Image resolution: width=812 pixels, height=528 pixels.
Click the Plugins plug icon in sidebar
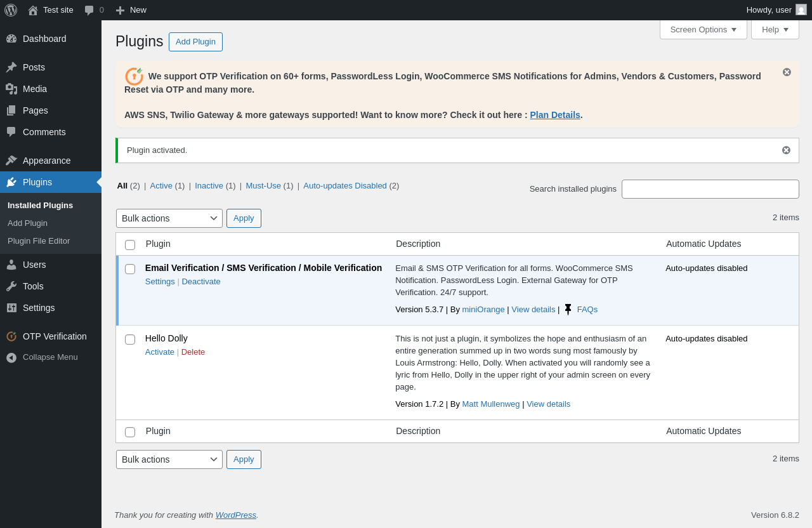[11, 182]
